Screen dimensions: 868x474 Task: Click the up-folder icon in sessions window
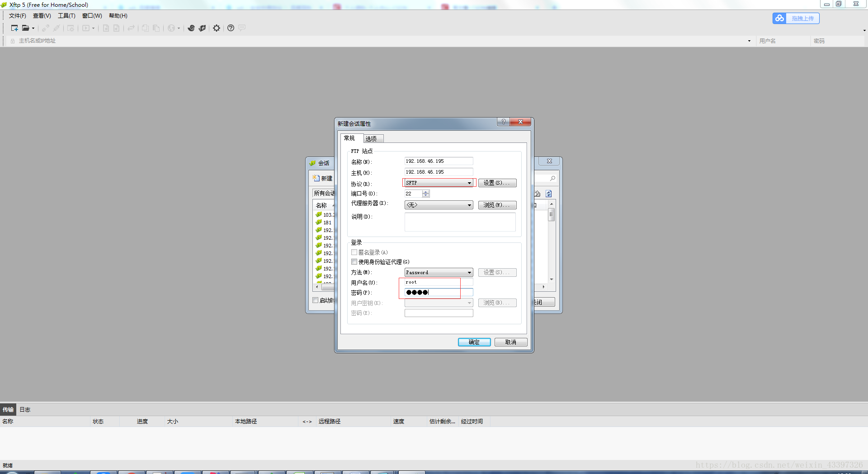pyautogui.click(x=538, y=194)
